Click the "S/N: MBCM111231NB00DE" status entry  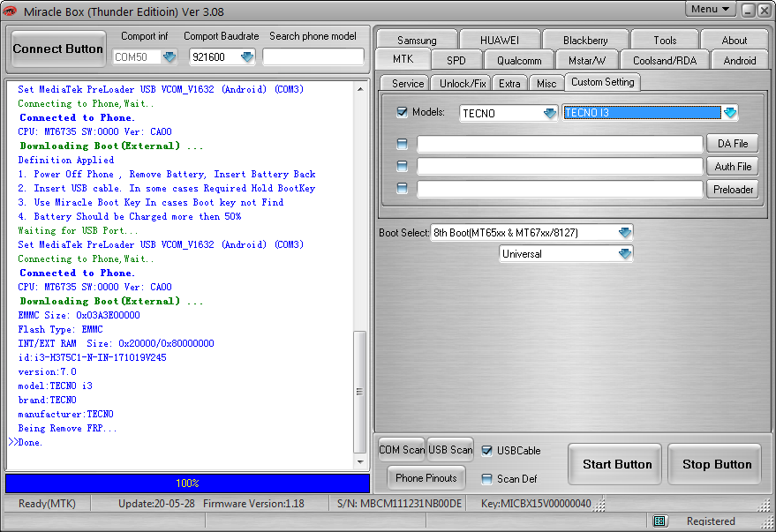click(x=399, y=504)
